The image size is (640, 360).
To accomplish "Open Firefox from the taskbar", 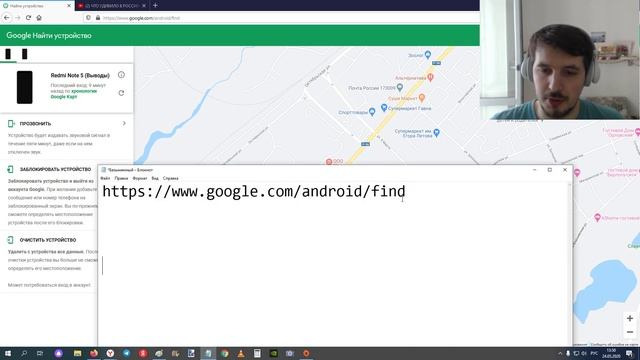I will point(94,353).
